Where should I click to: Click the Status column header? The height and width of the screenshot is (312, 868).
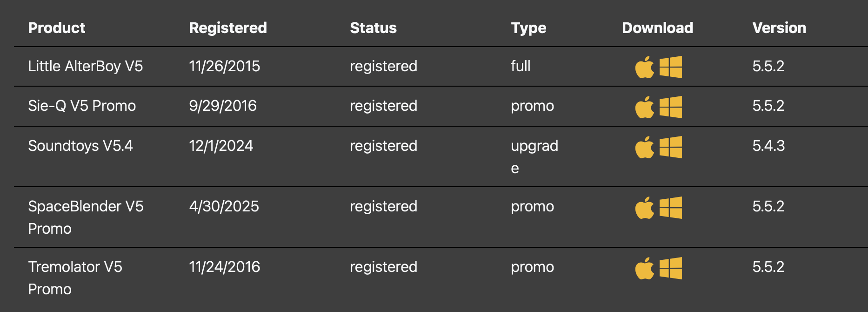click(373, 28)
